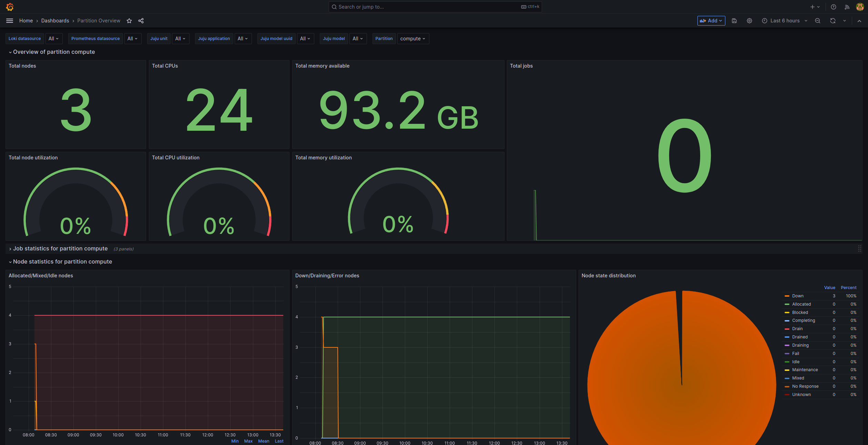The height and width of the screenshot is (445, 868).
Task: Toggle the No Response series in pie legend
Action: point(805,386)
